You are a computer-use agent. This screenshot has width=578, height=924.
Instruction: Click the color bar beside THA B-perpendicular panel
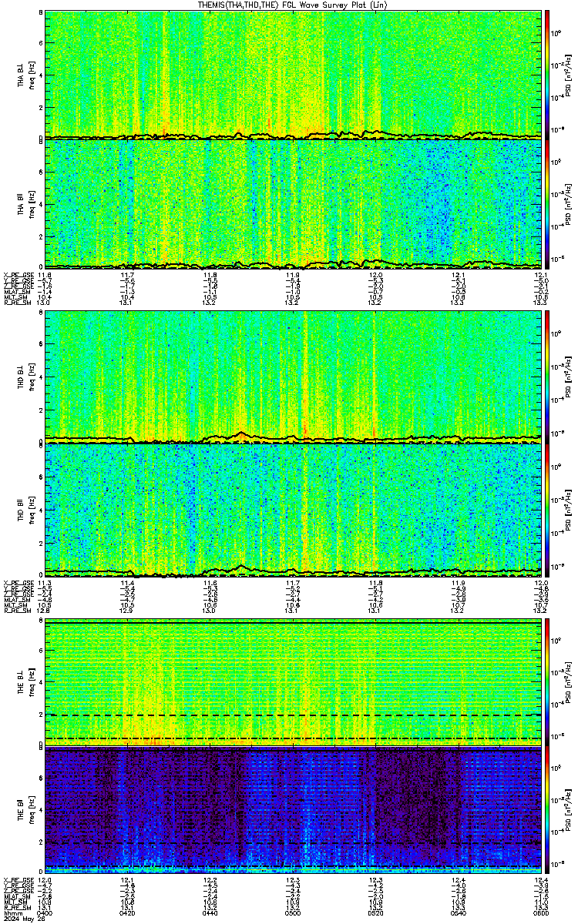click(547, 75)
